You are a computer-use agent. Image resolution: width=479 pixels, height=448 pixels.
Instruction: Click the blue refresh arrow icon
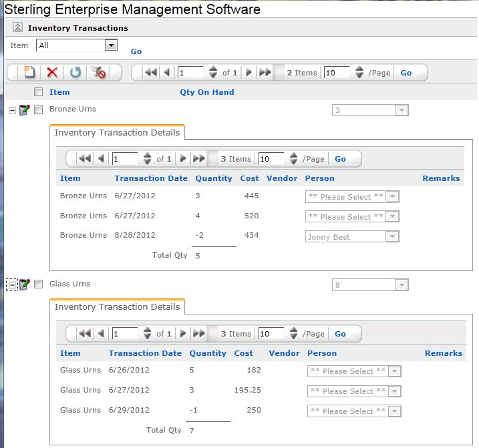click(75, 72)
